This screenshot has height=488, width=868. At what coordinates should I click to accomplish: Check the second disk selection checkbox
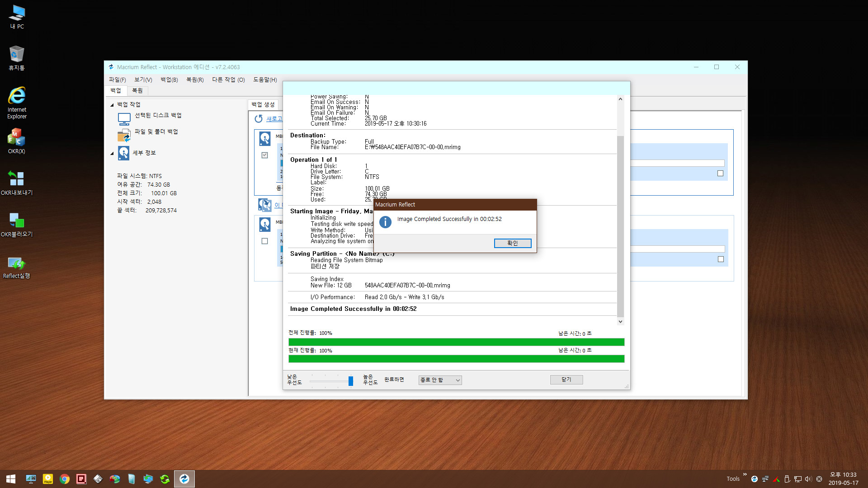coord(264,241)
